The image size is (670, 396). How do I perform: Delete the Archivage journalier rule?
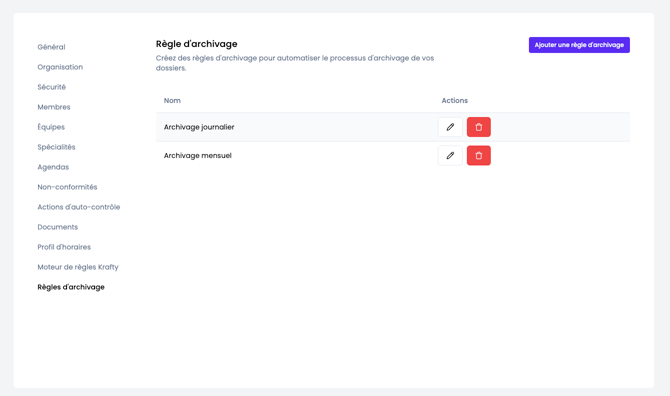479,127
